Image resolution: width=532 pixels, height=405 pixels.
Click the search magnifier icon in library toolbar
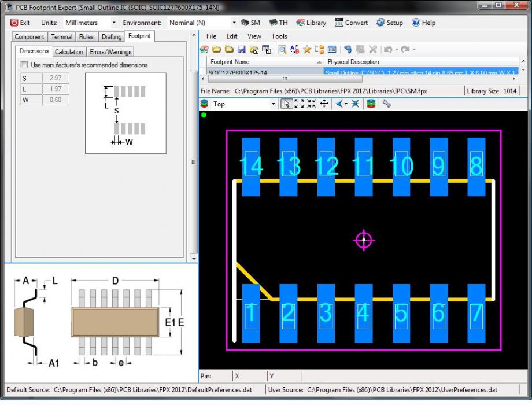click(x=282, y=50)
